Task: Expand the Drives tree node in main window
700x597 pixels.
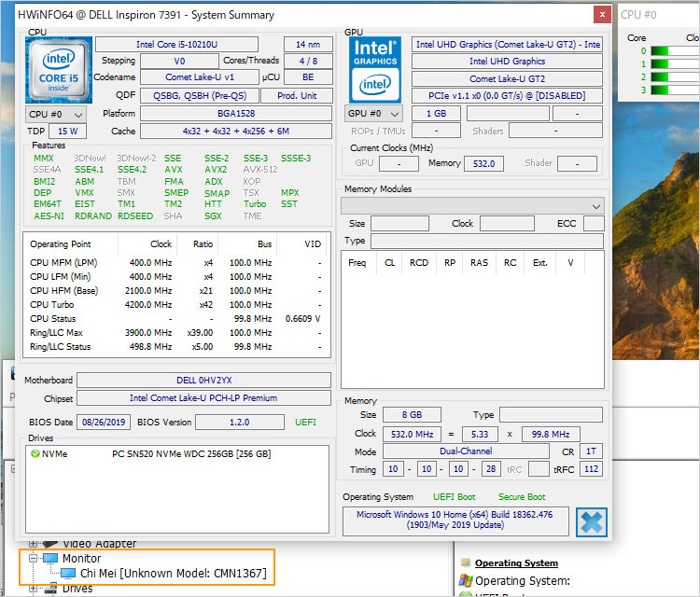Action: (33, 589)
